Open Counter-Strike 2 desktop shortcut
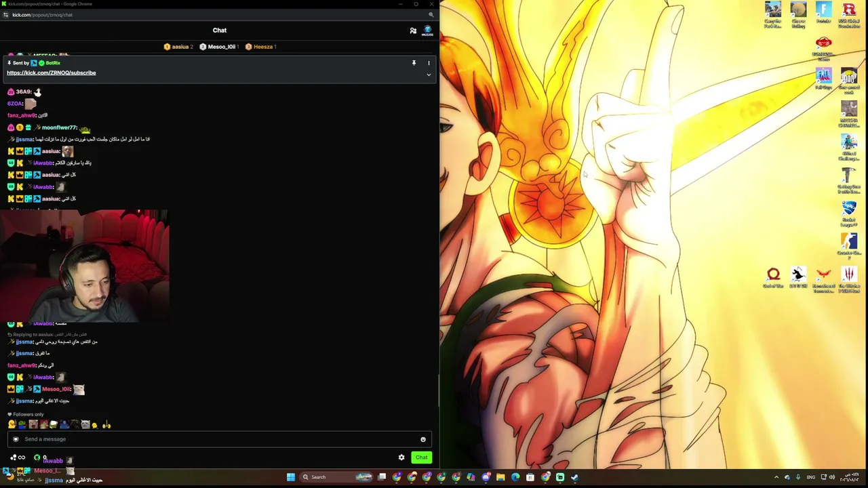 849,245
